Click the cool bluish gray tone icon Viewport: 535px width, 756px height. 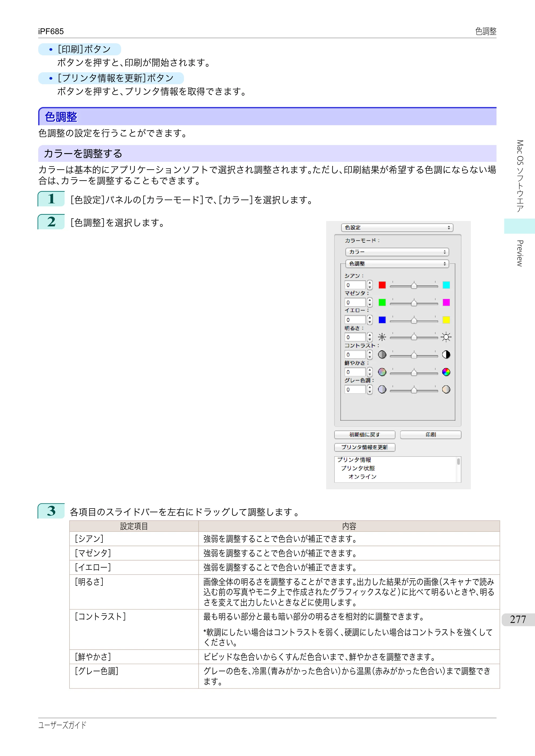(x=382, y=390)
